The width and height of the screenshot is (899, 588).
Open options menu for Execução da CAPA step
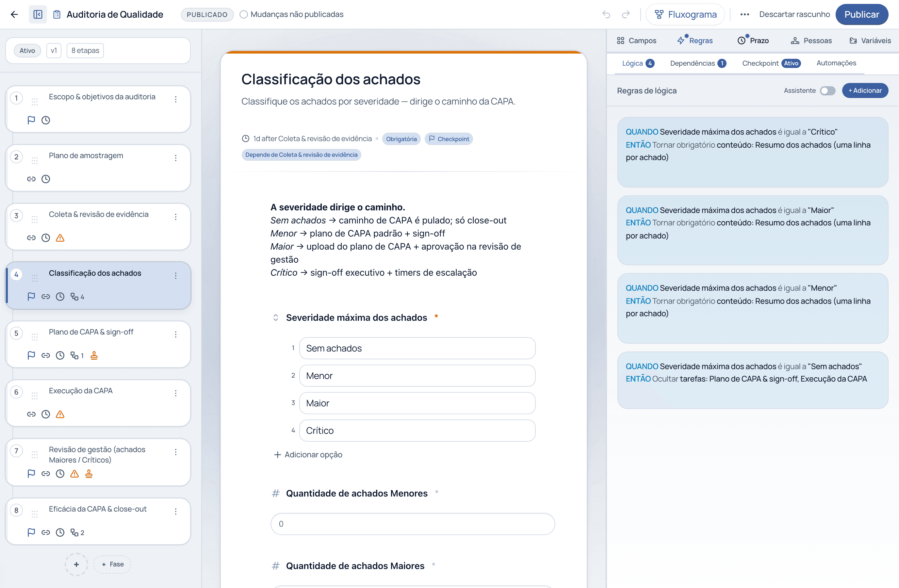(176, 393)
